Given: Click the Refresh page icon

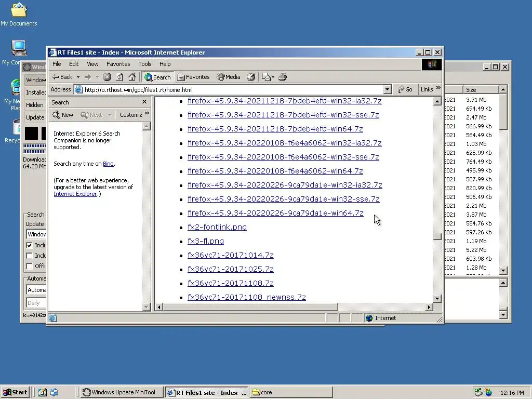Looking at the screenshot, I should click(119, 77).
